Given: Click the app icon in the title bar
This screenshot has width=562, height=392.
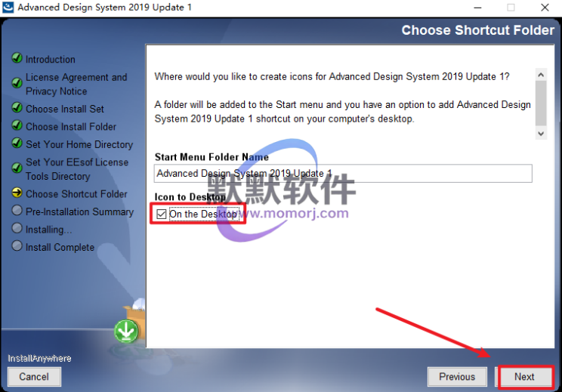Looking at the screenshot, I should tap(8, 7).
